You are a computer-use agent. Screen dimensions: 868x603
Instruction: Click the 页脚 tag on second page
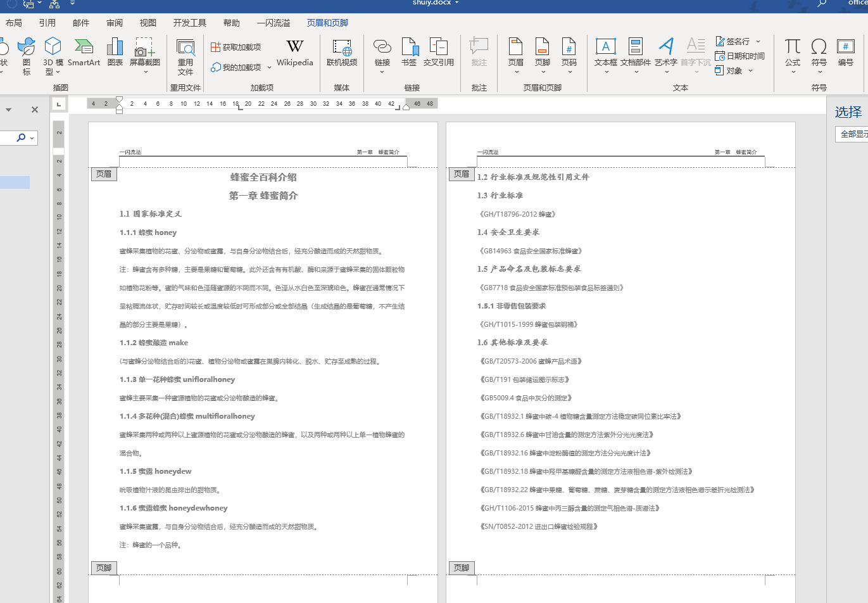pyautogui.click(x=462, y=568)
